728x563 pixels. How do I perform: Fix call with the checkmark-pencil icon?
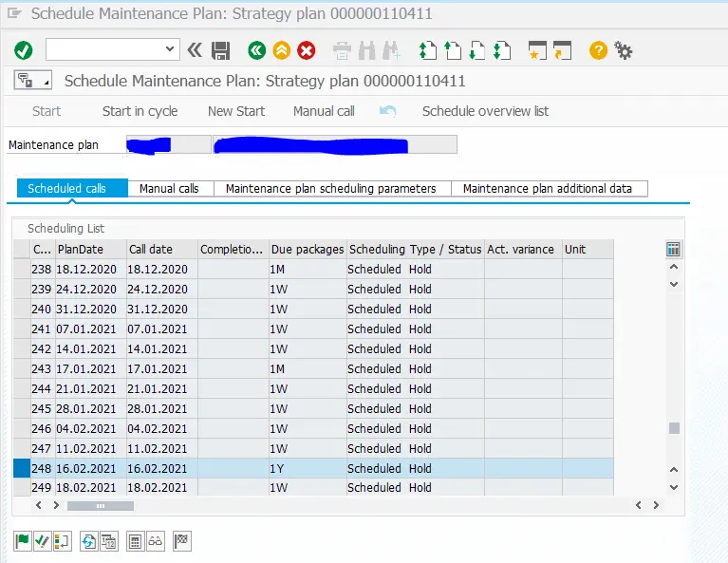(43, 541)
